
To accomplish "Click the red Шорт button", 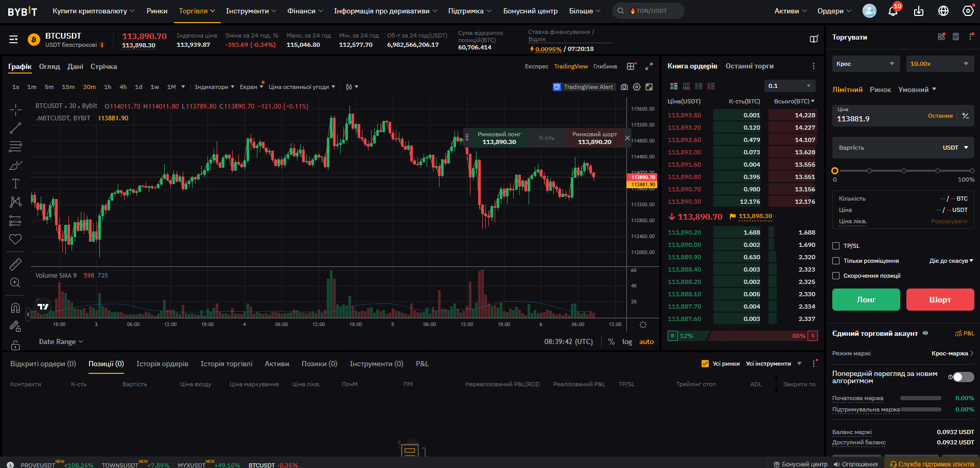I will [940, 299].
